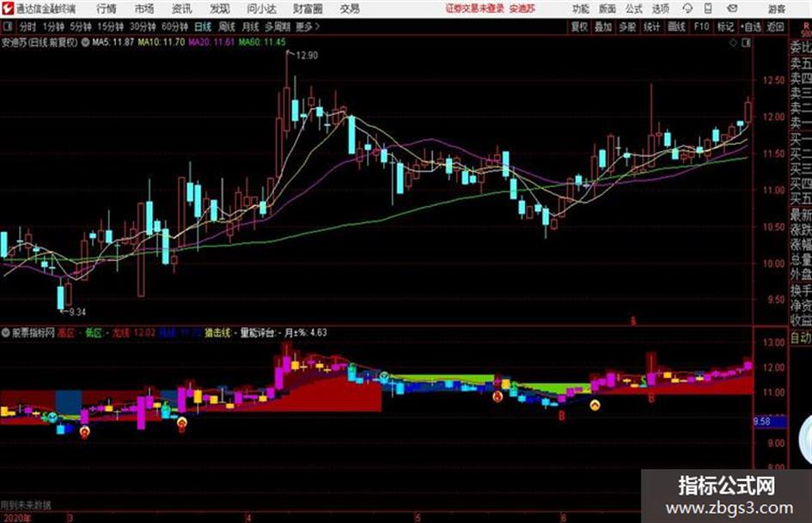Toggle 自选 watchlist for this stock
The width and height of the screenshot is (812, 523).
pyautogui.click(x=750, y=27)
